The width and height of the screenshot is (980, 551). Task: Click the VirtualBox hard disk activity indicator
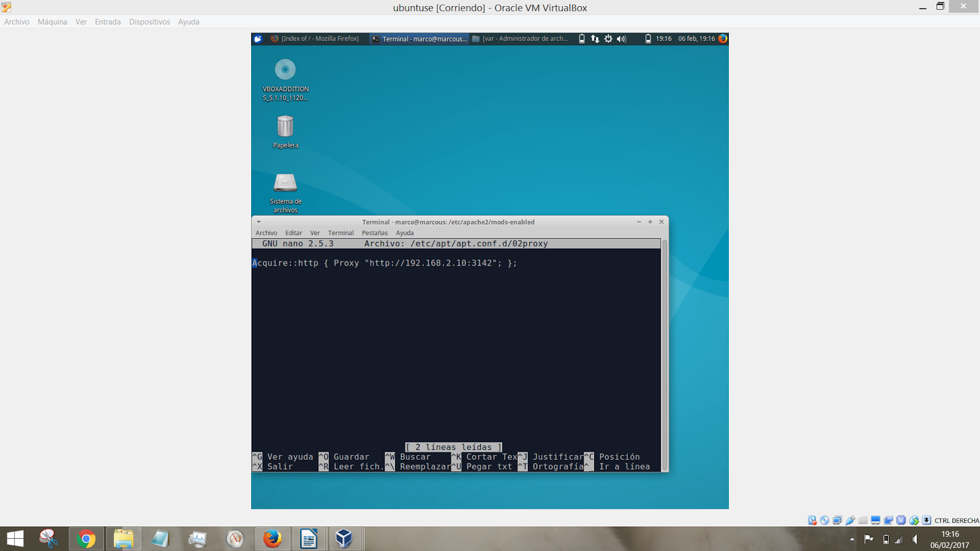coord(812,520)
